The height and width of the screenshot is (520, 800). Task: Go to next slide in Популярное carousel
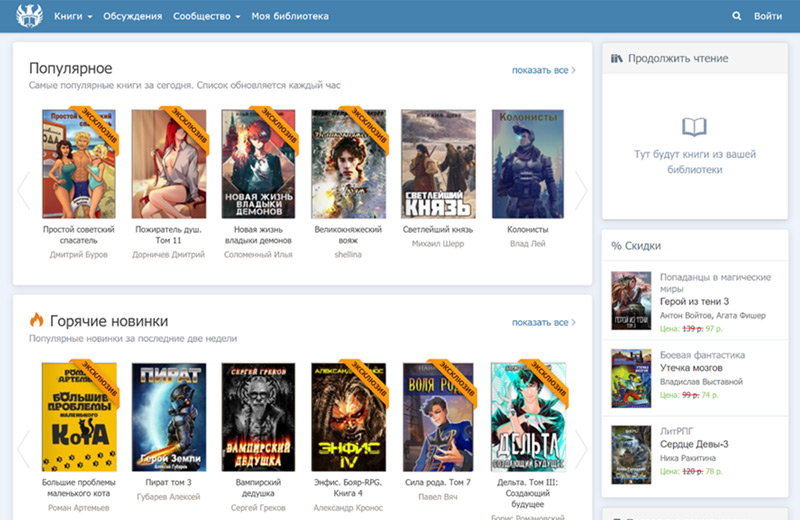[581, 190]
